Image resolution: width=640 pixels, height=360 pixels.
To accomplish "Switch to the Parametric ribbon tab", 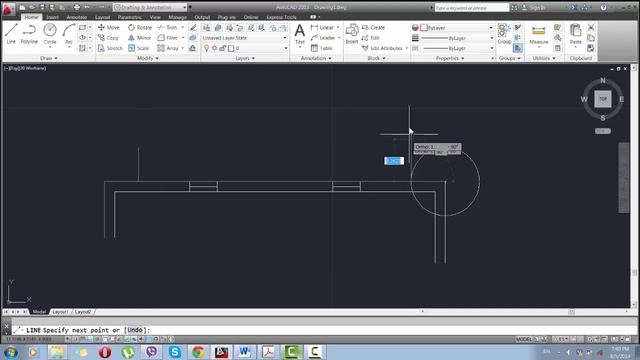I will pyautogui.click(x=129, y=17).
